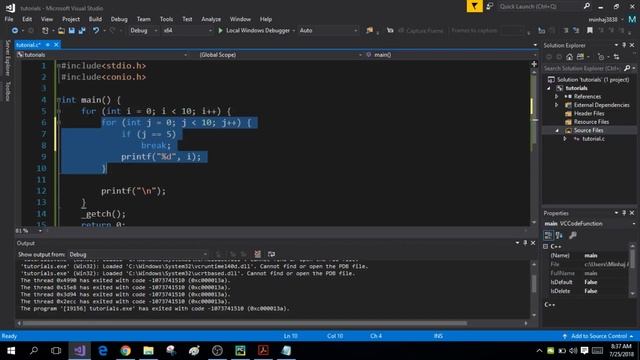The height and width of the screenshot is (360, 640).
Task: Open the Debug solution configuration dropdown
Action: 143,31
